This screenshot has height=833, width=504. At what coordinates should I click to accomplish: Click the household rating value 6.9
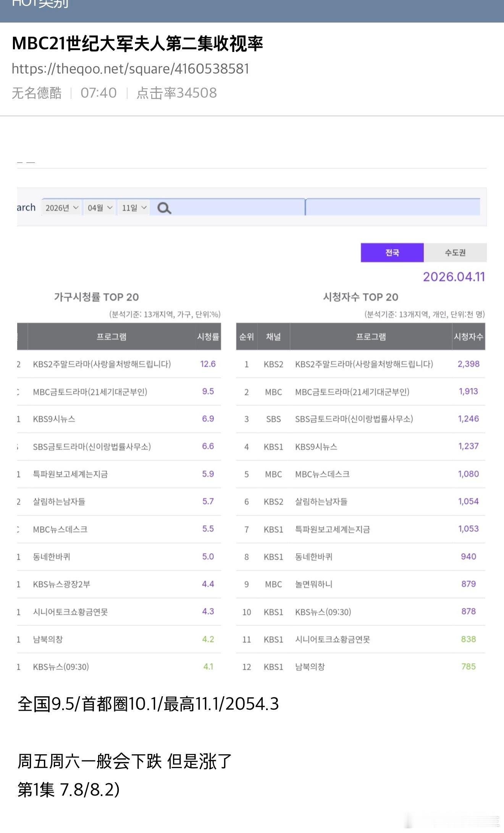coord(208,419)
